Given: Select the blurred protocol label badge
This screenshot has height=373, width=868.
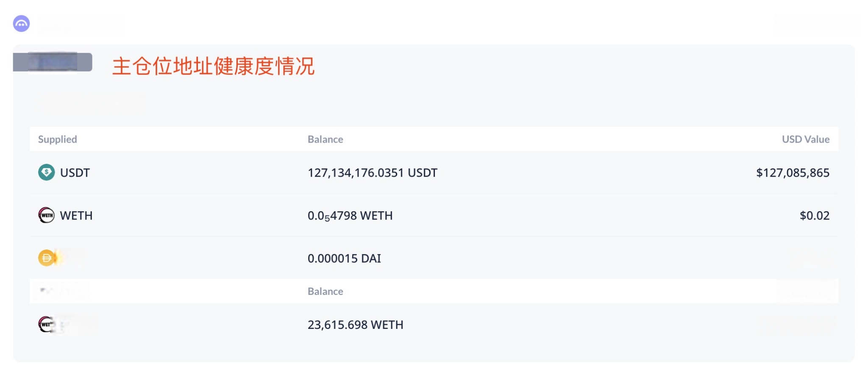Looking at the screenshot, I should coord(53,62).
